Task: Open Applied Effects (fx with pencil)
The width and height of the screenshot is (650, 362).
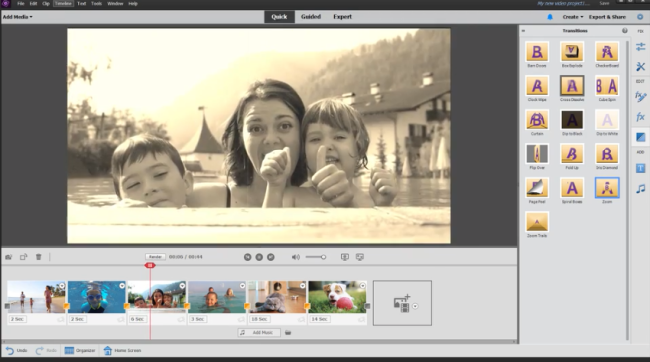Action: 640,97
